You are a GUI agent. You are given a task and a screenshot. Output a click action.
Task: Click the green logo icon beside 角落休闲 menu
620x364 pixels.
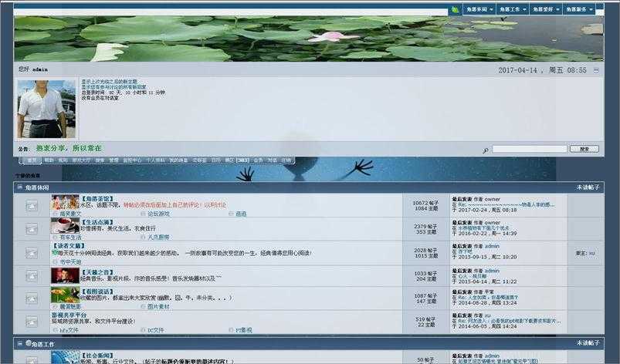point(455,9)
